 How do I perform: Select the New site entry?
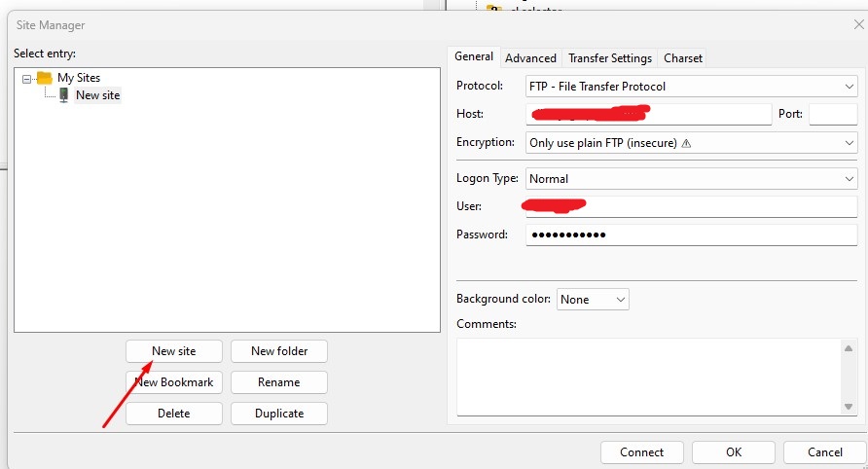point(98,95)
